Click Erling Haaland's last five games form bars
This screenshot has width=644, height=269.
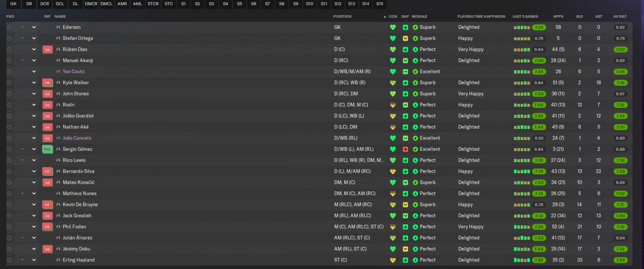click(x=522, y=260)
